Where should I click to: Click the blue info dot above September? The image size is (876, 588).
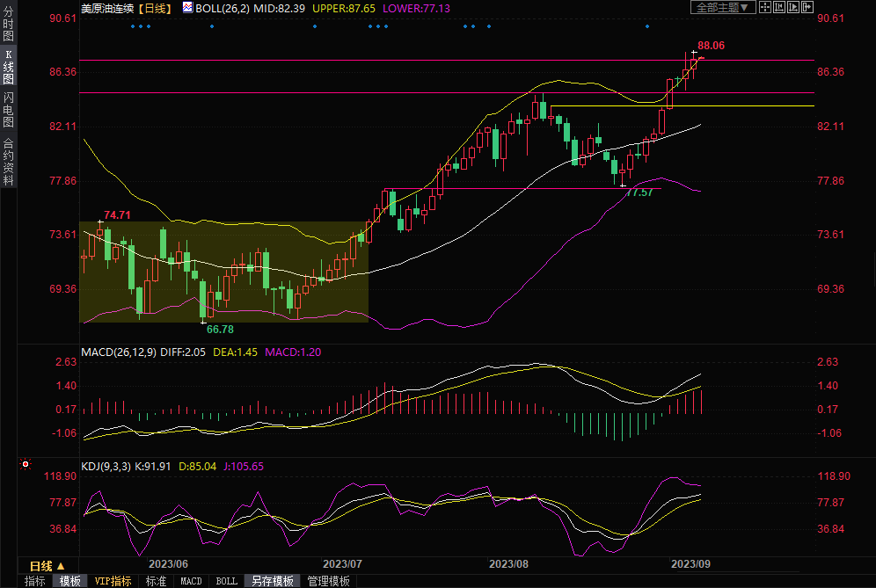pos(646,25)
